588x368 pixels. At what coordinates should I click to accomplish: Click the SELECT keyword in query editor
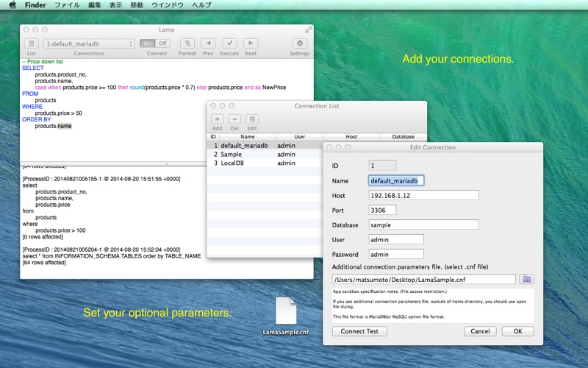33,68
